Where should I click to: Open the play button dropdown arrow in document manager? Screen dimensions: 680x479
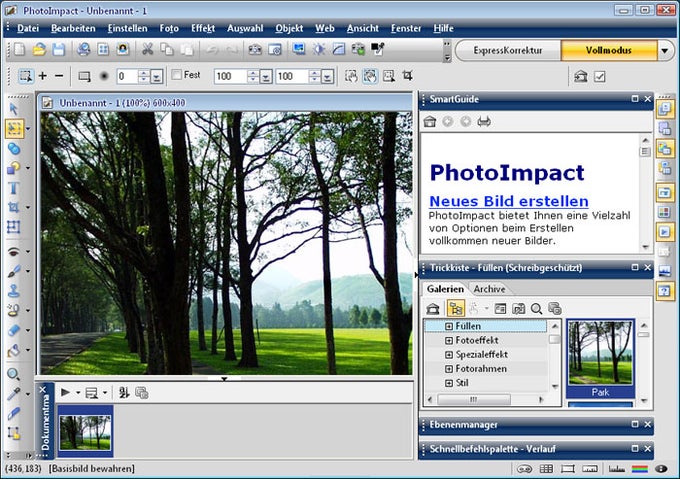pyautogui.click(x=78, y=393)
